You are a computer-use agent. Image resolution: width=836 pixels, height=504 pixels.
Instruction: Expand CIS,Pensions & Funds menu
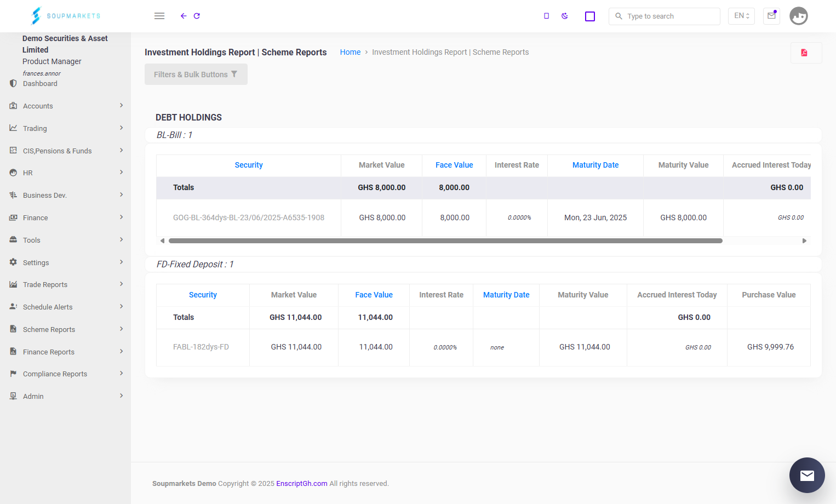(x=66, y=151)
